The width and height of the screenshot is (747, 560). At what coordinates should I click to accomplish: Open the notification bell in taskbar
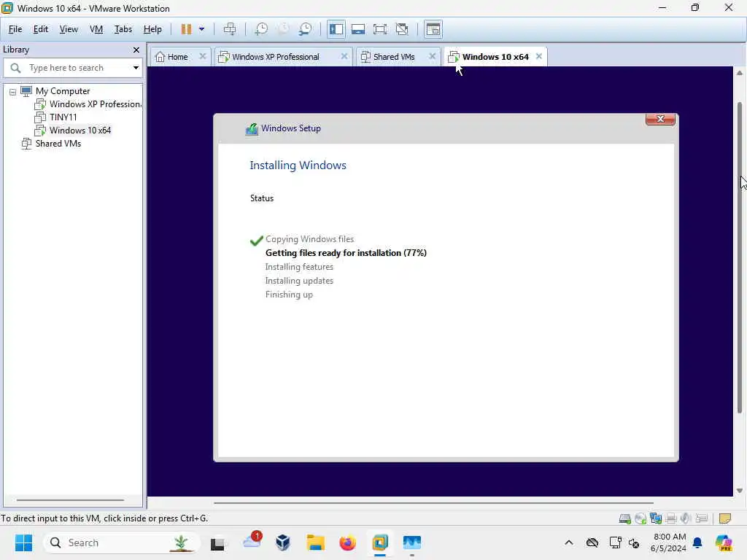tap(697, 542)
